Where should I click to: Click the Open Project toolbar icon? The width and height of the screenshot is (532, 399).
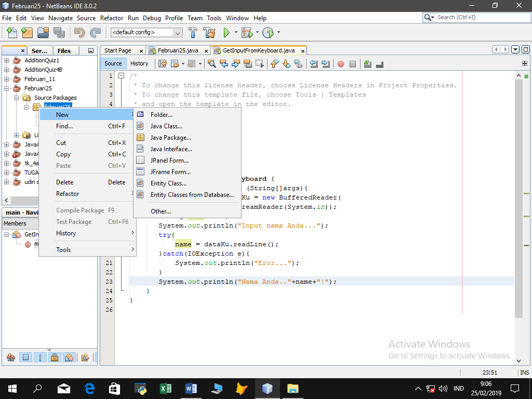[43, 33]
